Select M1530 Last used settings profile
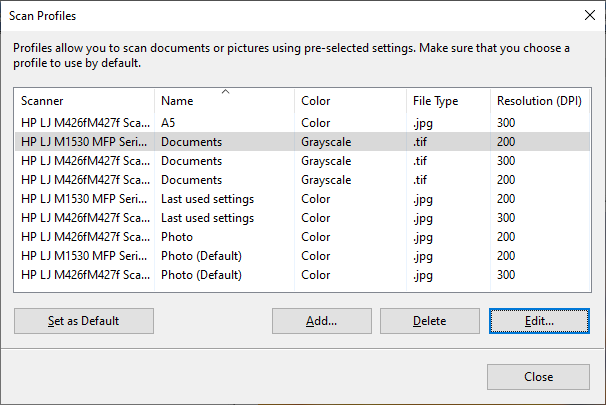This screenshot has height=405, width=606. tap(302, 199)
